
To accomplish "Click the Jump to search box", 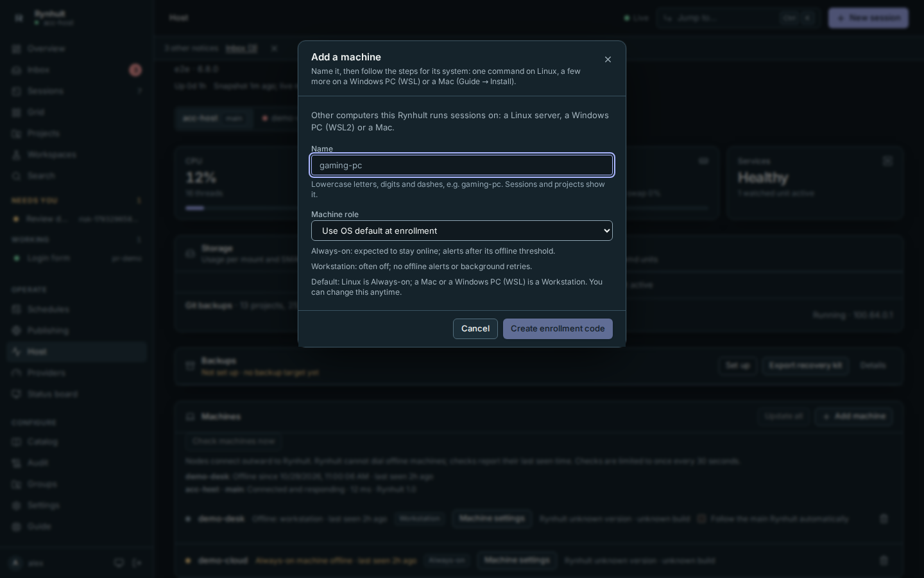I will pyautogui.click(x=738, y=18).
